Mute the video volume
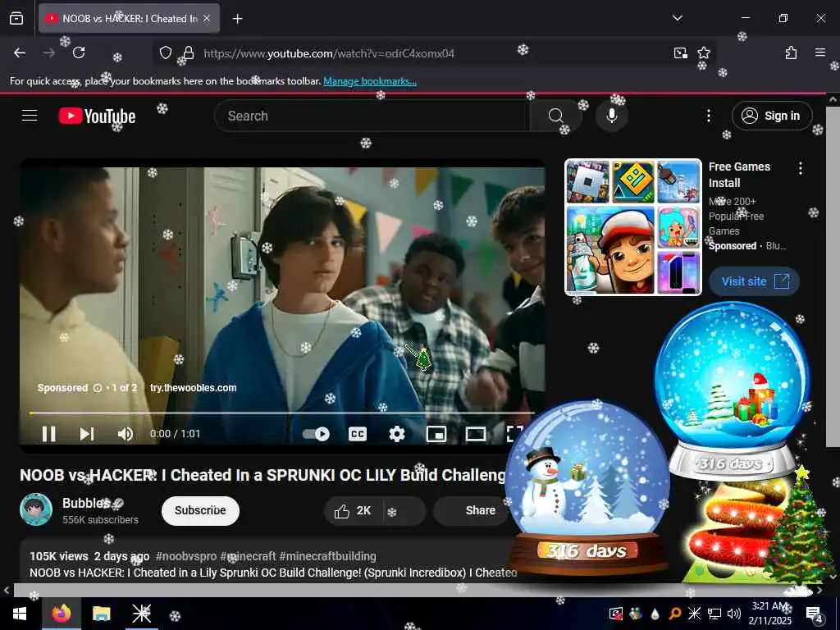 125,433
